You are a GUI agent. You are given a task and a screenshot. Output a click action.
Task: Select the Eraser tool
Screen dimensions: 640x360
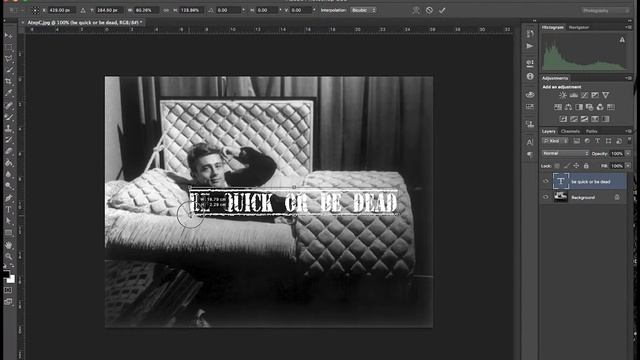(9, 151)
